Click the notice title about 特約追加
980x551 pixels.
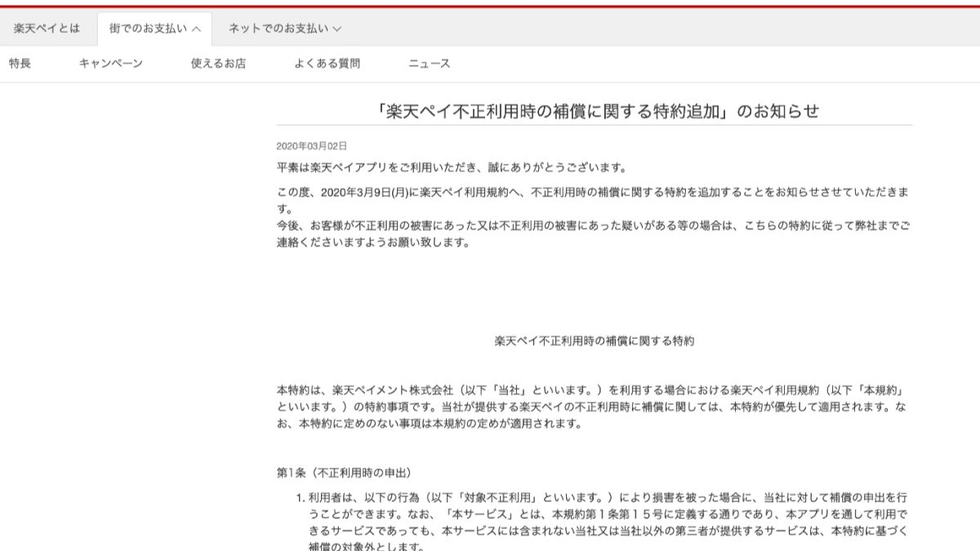click(x=594, y=111)
